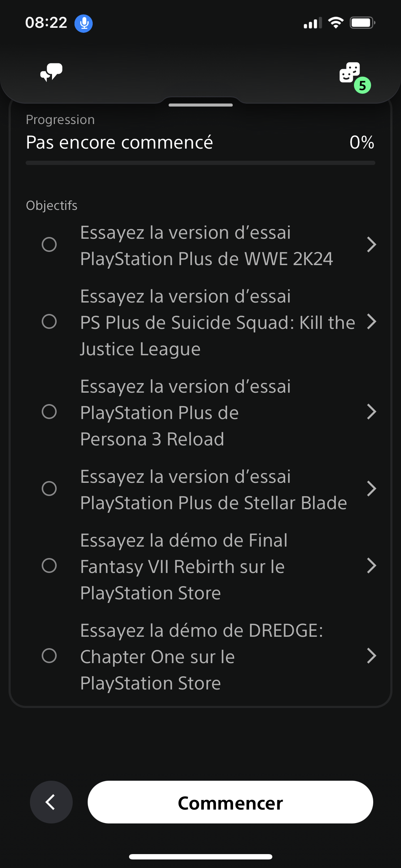Screen dimensions: 401x868
Task: Tap the cellular signal bars icon
Action: click(x=313, y=23)
